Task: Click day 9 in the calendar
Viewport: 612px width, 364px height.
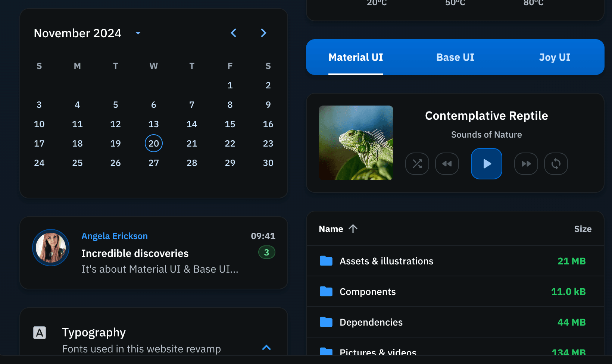Action: click(x=268, y=104)
